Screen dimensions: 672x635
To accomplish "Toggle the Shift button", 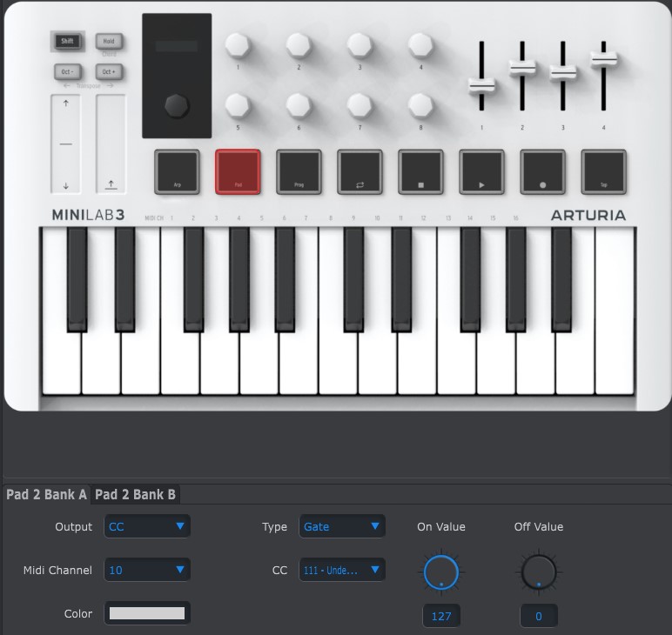I will [x=68, y=41].
